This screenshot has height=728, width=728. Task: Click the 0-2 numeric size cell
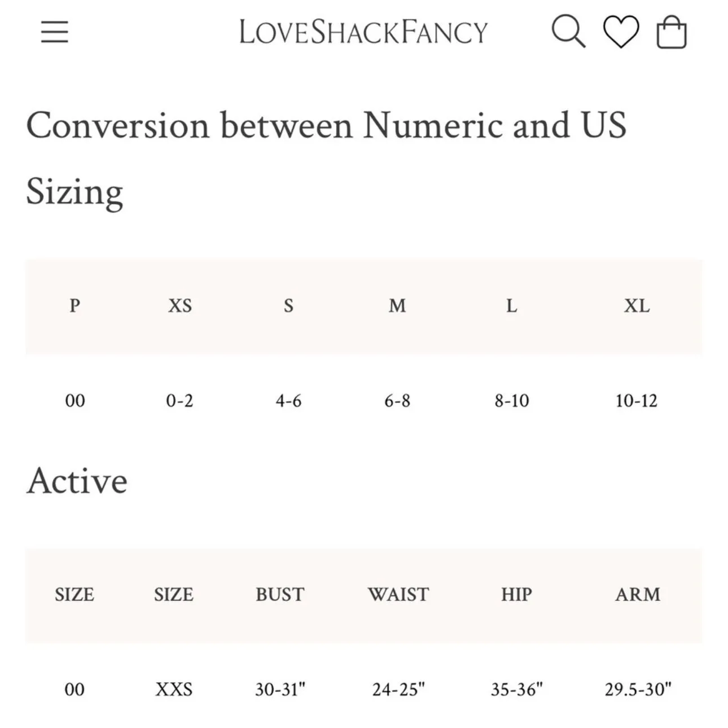(179, 401)
